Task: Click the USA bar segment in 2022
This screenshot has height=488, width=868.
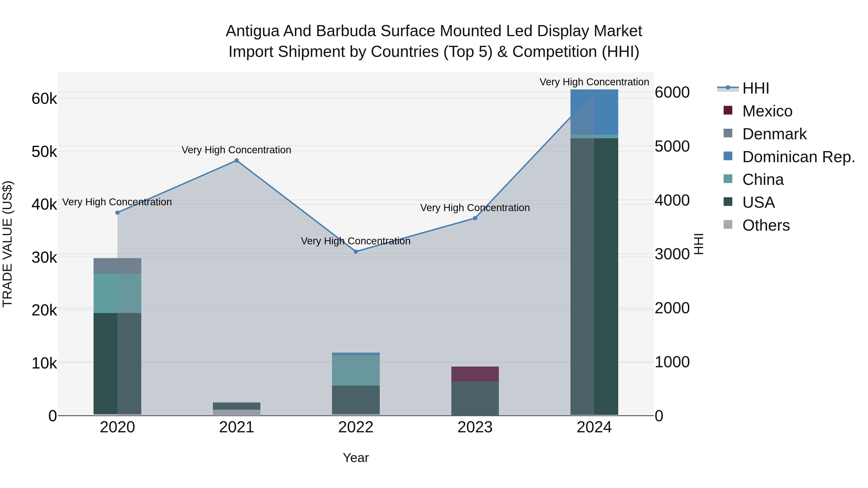Action: point(356,400)
